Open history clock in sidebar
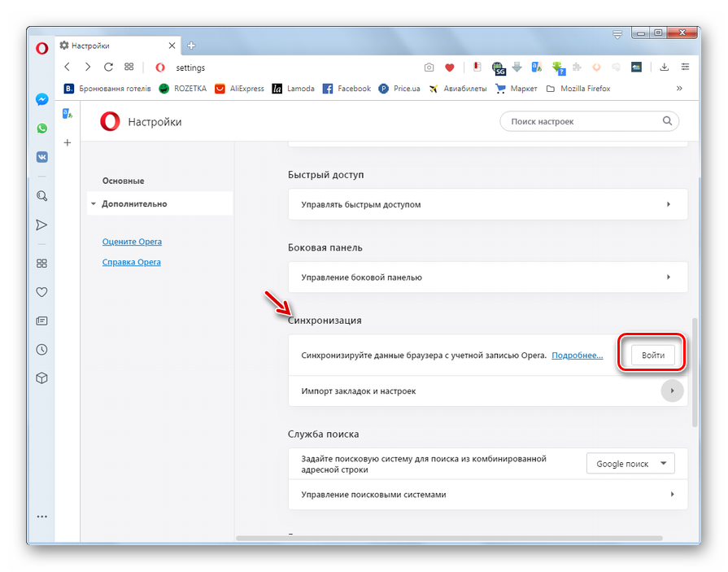The image size is (728, 572). [41, 350]
